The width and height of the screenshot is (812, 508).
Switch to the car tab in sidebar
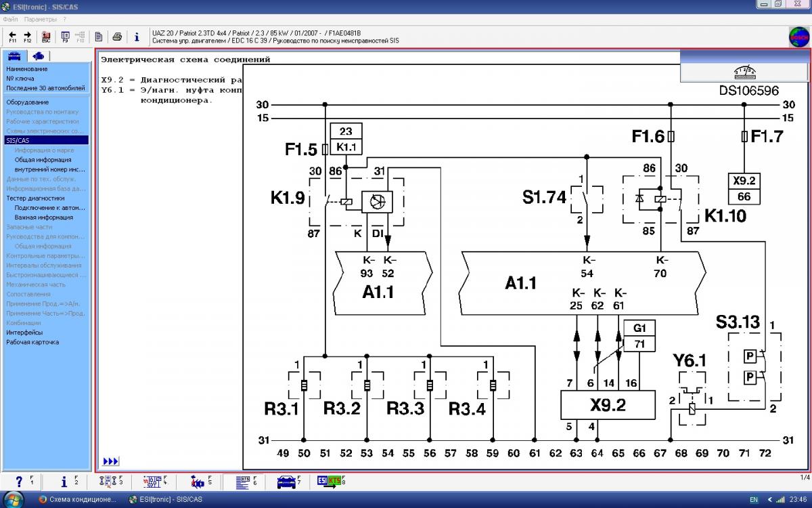[x=14, y=56]
